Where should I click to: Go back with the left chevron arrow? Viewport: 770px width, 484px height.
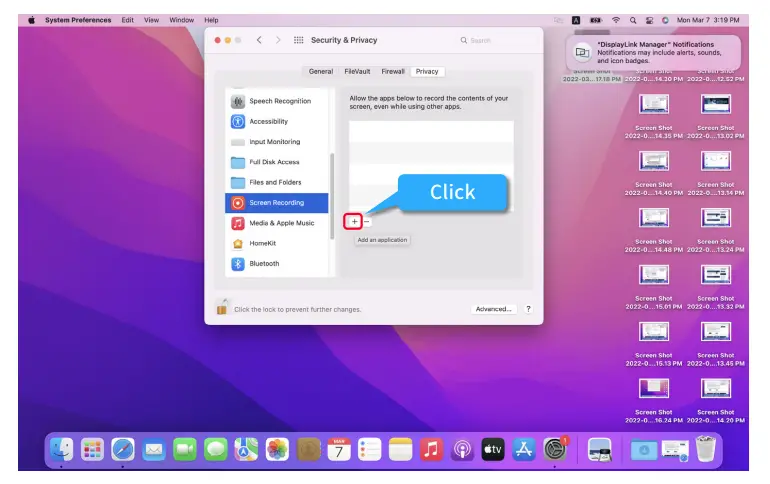[259, 40]
